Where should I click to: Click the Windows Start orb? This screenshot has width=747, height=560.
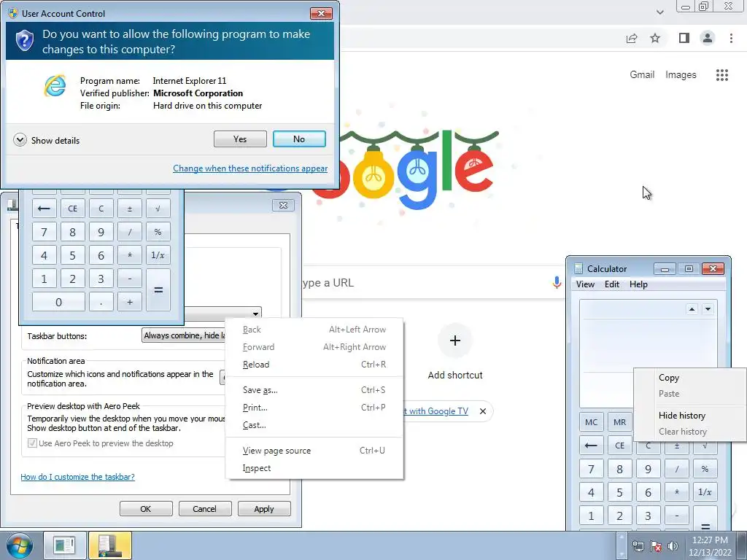pos(20,545)
